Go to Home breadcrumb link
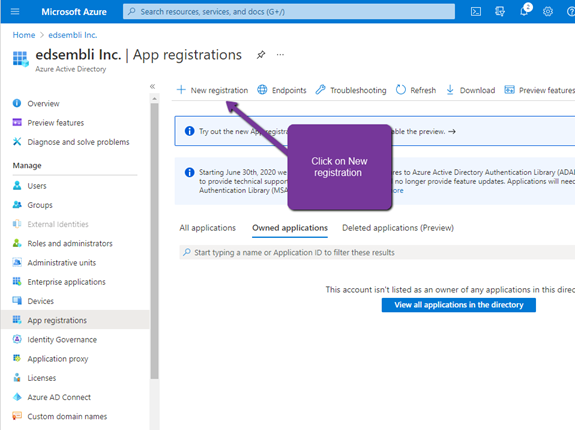The height and width of the screenshot is (430, 575). tap(24, 35)
